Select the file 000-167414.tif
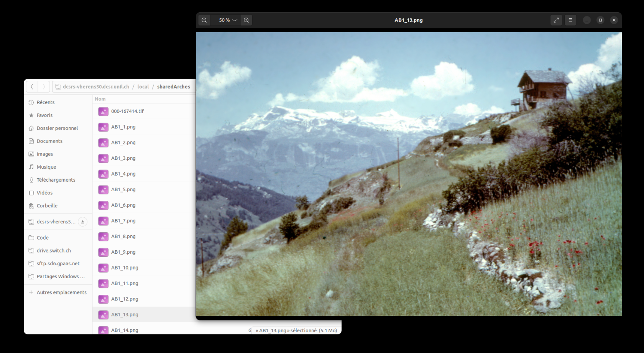The height and width of the screenshot is (353, 644). [127, 112]
